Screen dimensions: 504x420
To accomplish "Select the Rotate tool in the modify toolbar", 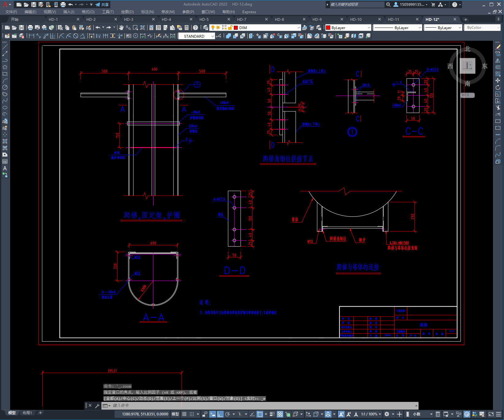I will click(498, 87).
